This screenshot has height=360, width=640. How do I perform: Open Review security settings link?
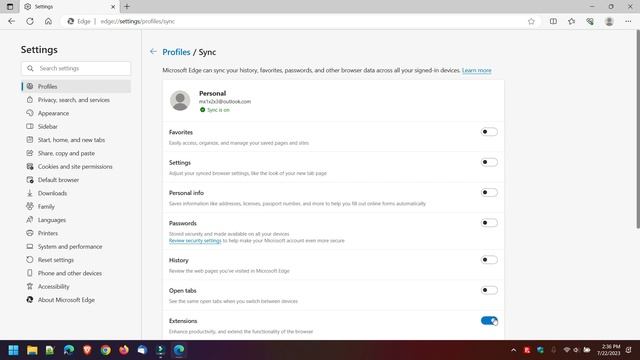click(x=195, y=241)
